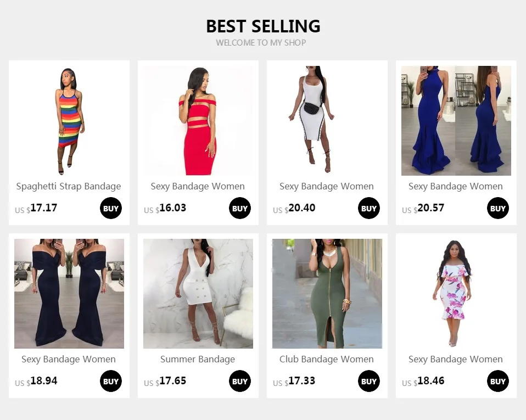Screen dimensions: 526x420
Task: Click BUY button for $18.94 navy gown
Action: pos(111,381)
